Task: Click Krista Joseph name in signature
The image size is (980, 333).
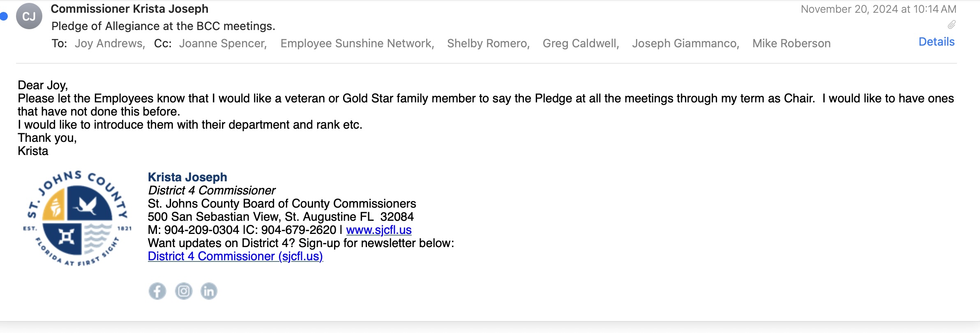Action: 187,177
